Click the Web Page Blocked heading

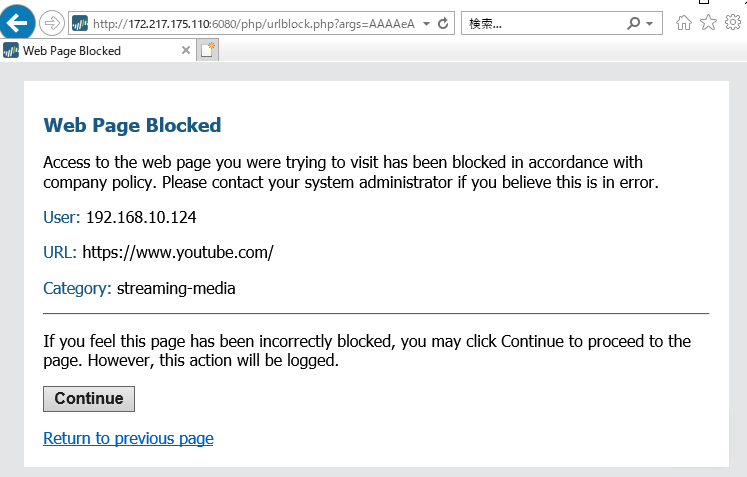pos(132,125)
